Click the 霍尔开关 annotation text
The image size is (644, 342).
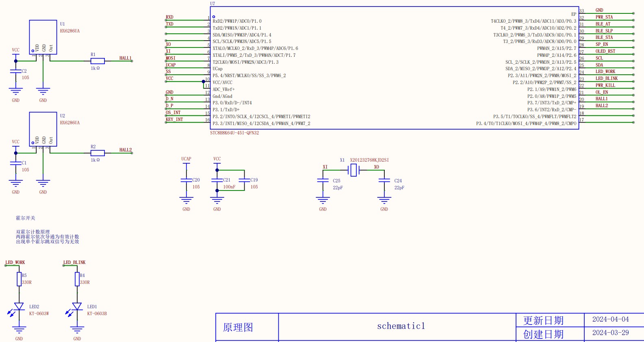[26, 218]
